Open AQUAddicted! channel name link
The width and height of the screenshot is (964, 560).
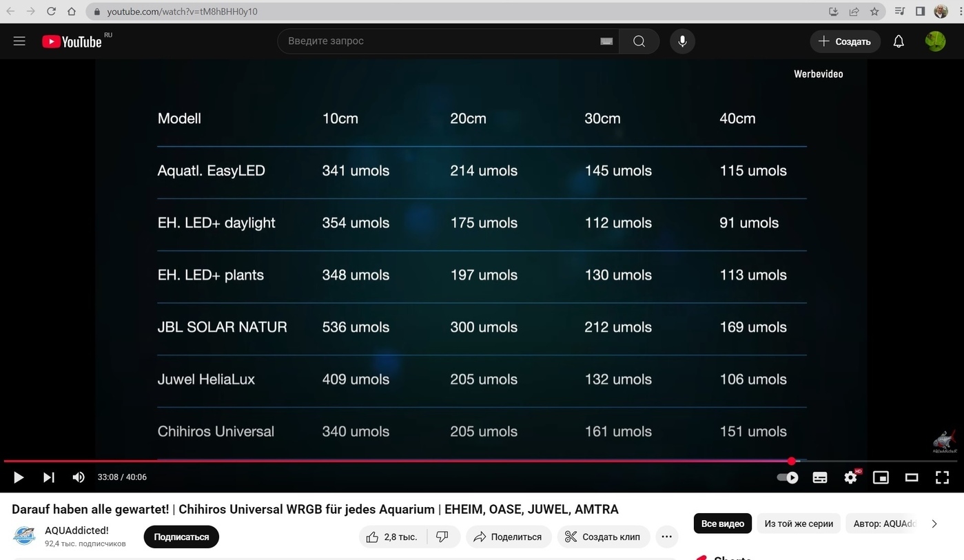(76, 530)
